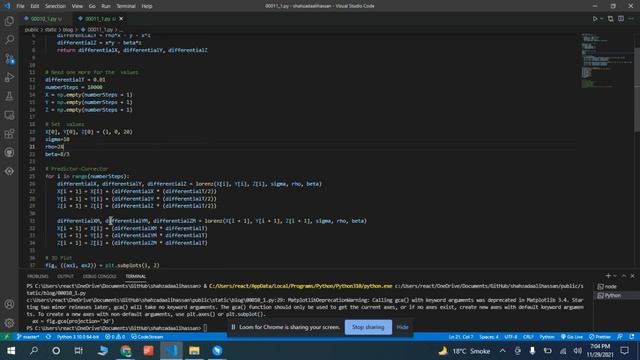Click the feedback icon in status bar

[x=620, y=337]
